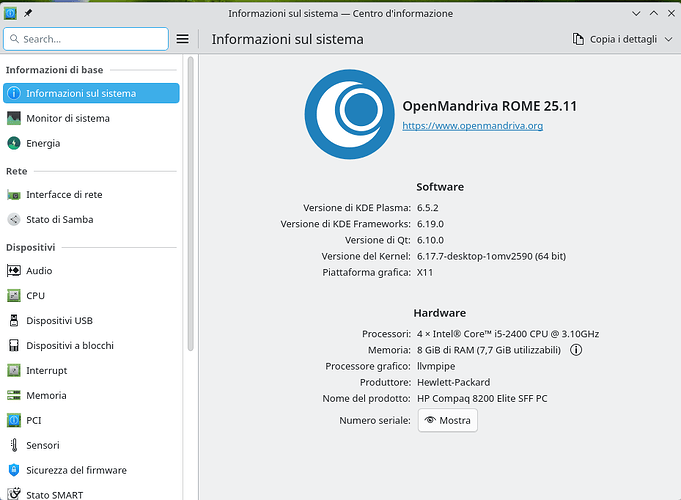This screenshot has height=500, width=681.
Task: Open the Stato di Samba page
Action: pos(60,220)
